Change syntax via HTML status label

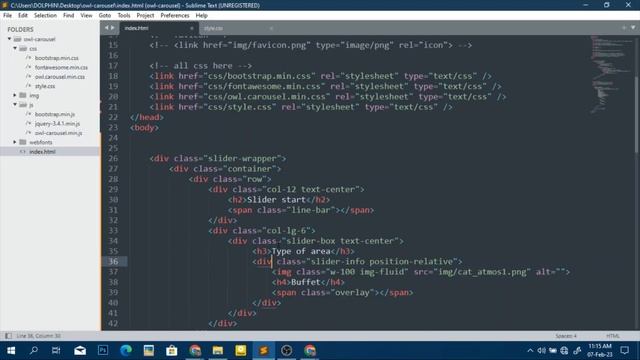click(x=613, y=336)
